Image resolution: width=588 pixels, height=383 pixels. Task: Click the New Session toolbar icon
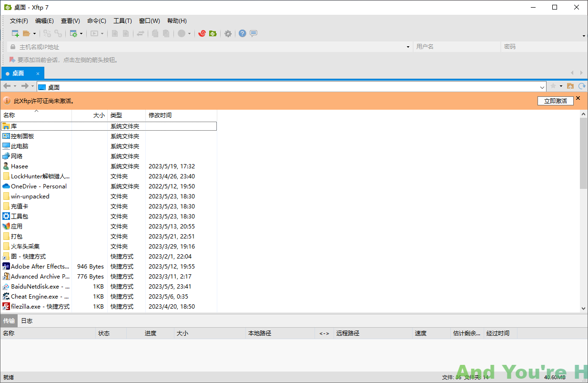click(x=15, y=33)
